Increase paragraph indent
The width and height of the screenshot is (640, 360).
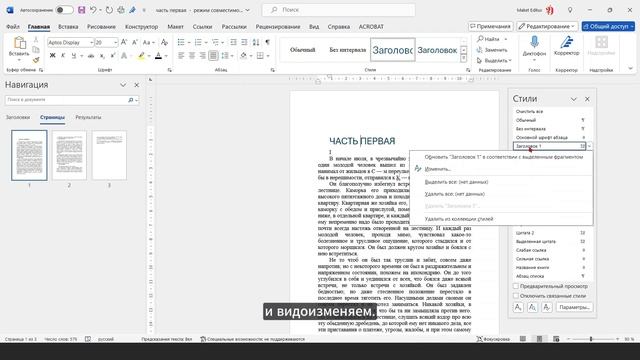click(244, 42)
